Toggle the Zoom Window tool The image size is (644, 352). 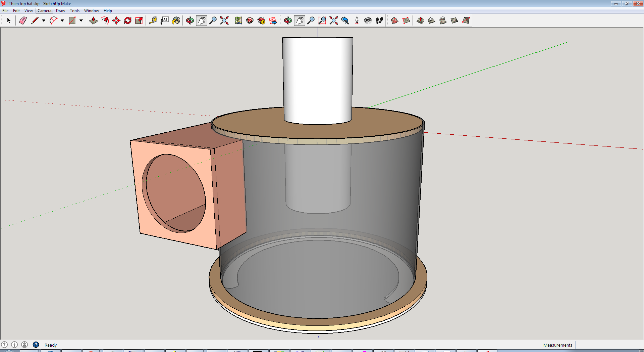pos(322,20)
